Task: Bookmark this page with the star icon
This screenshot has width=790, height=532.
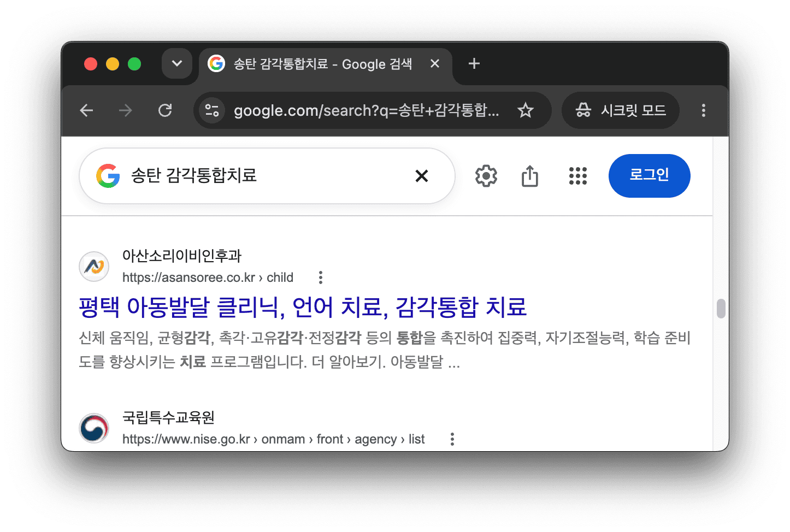Action: point(526,110)
